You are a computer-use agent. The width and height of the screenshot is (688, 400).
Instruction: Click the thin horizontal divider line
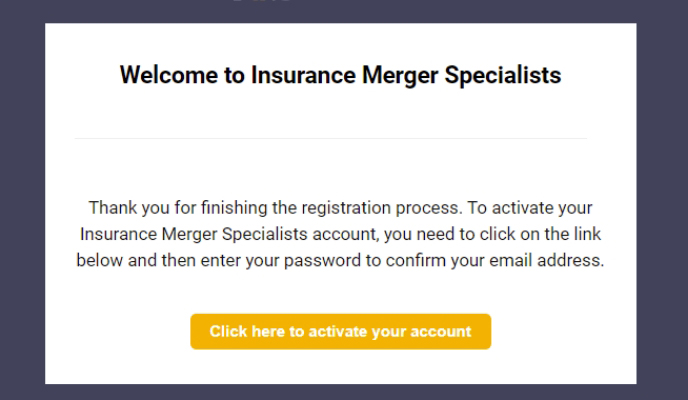pos(331,138)
